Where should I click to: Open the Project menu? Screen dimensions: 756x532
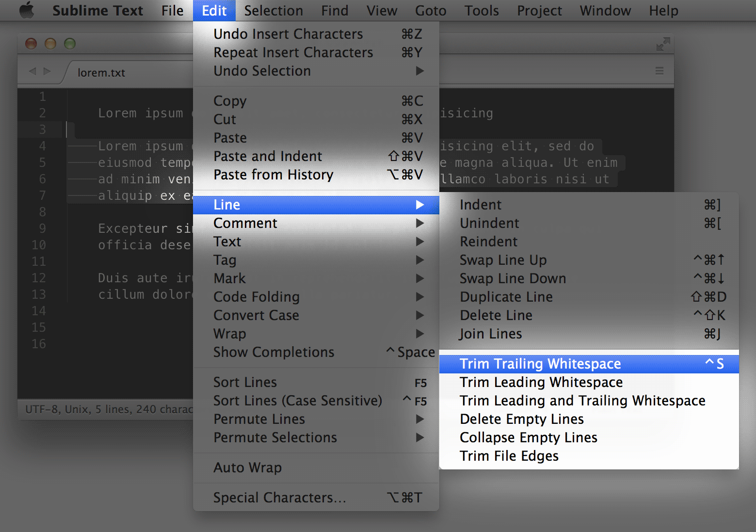point(539,10)
